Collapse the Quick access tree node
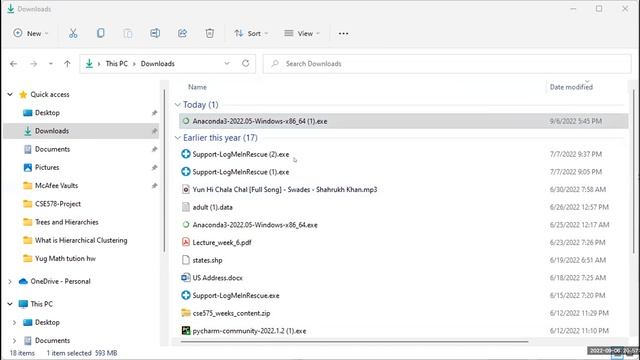The width and height of the screenshot is (640, 360). [10, 94]
